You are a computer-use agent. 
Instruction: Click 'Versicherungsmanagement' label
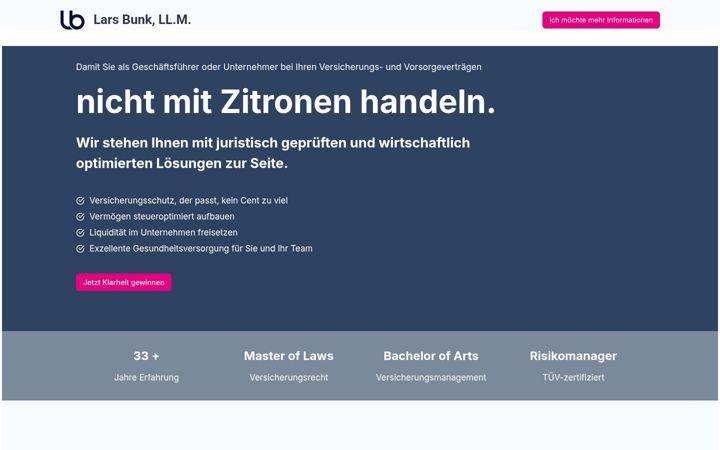click(431, 377)
